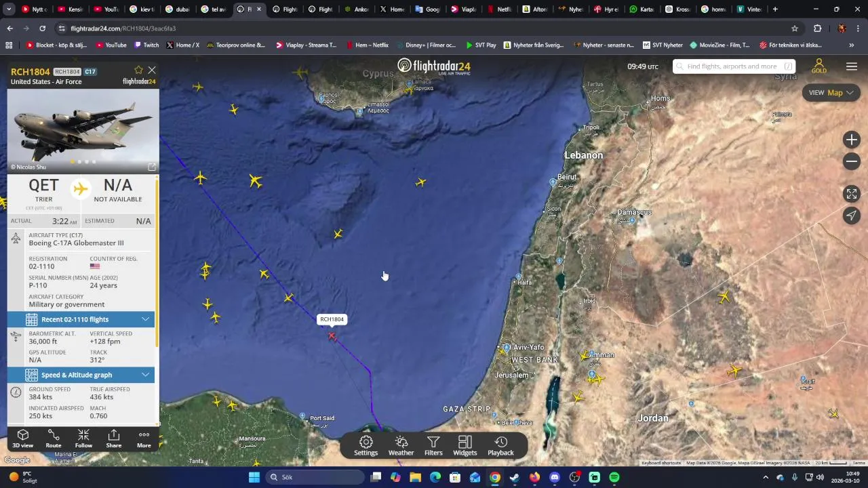Click the Gold account icon
This screenshot has height=488, width=868.
819,66
